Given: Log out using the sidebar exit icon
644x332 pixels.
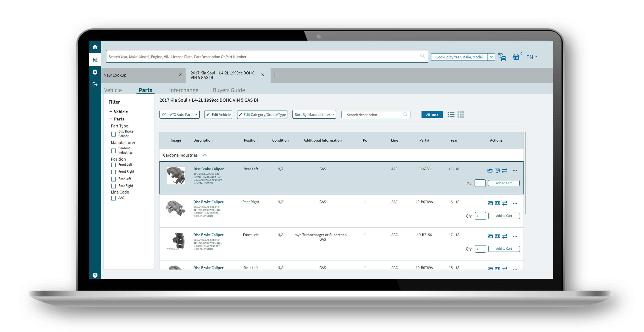Looking at the screenshot, I should [95, 85].
